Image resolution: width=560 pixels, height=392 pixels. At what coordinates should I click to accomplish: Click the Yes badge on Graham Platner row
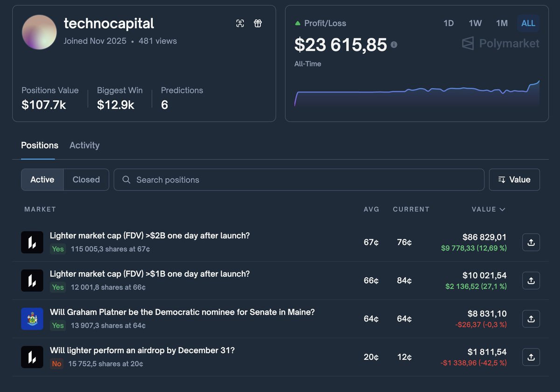[x=58, y=326]
